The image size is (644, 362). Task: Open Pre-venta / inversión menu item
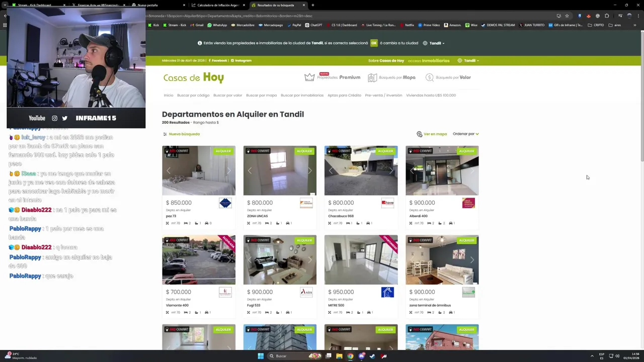pyautogui.click(x=383, y=96)
